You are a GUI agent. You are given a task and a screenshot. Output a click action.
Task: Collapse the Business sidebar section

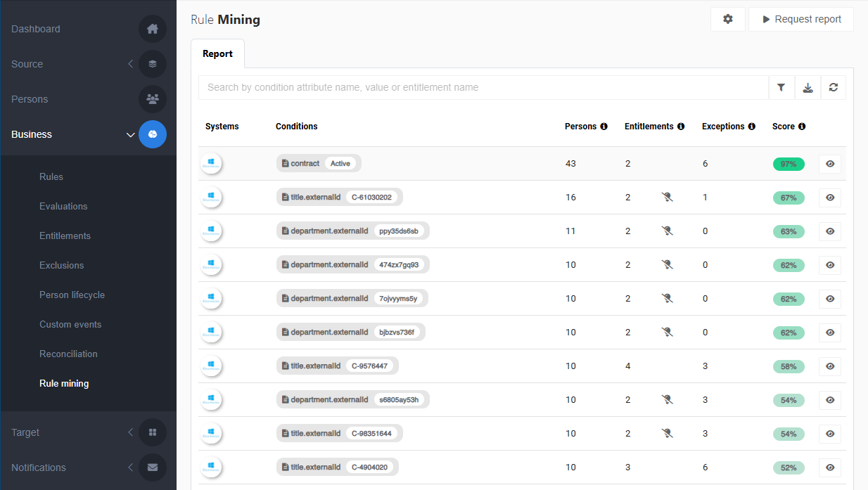pyautogui.click(x=130, y=134)
